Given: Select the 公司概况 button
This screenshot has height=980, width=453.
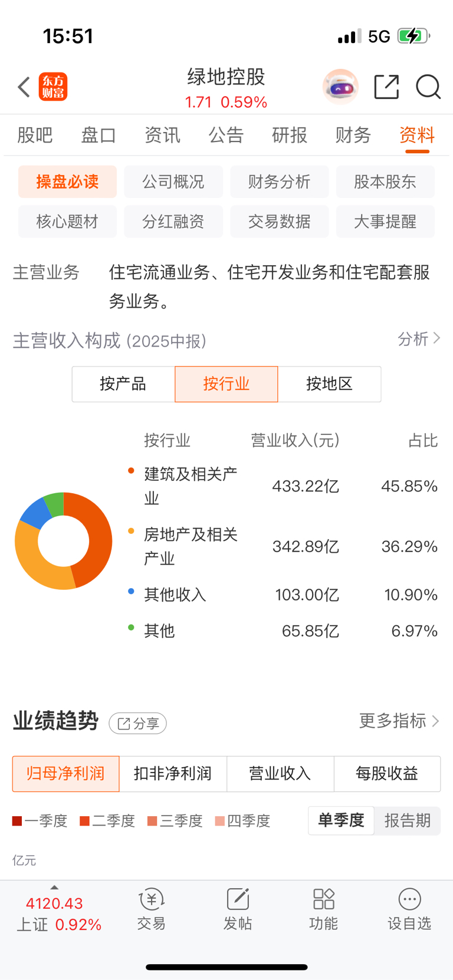Looking at the screenshot, I should click(x=173, y=182).
